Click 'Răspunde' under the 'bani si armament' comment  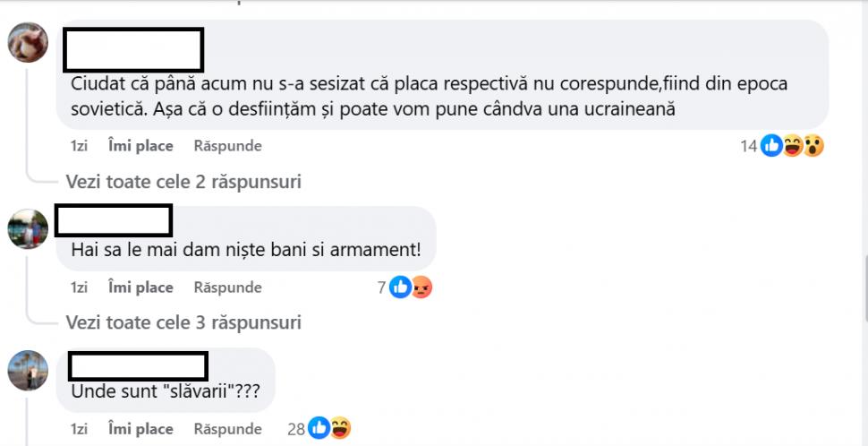[227, 287]
